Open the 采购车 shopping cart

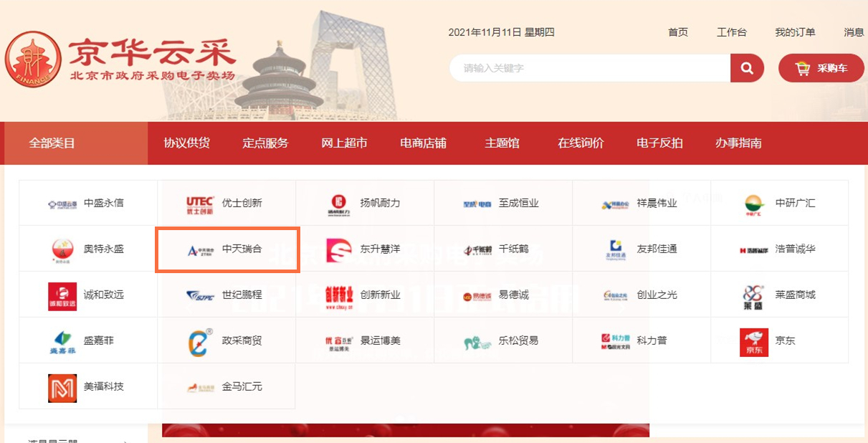click(821, 68)
